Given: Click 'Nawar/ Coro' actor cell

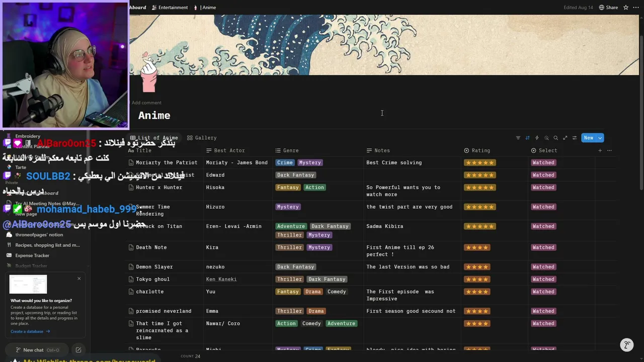Looking at the screenshot, I should [x=223, y=323].
